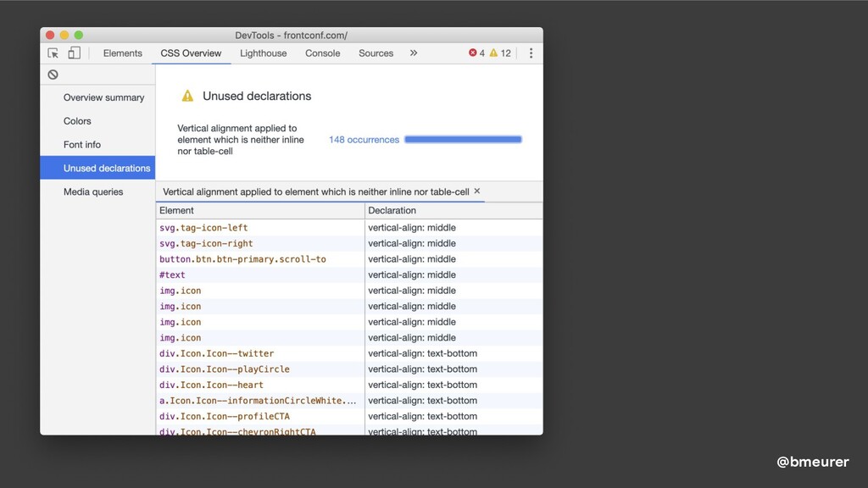Click the macOS red close window button

(x=50, y=35)
